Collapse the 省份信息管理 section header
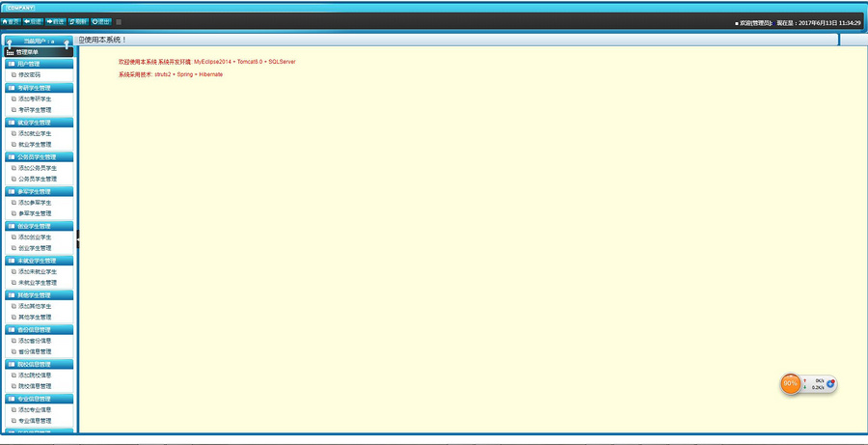The image size is (868, 445). point(39,330)
